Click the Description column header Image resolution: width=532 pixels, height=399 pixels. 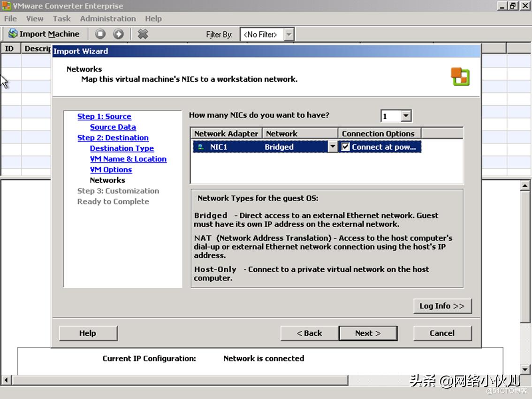[37, 48]
